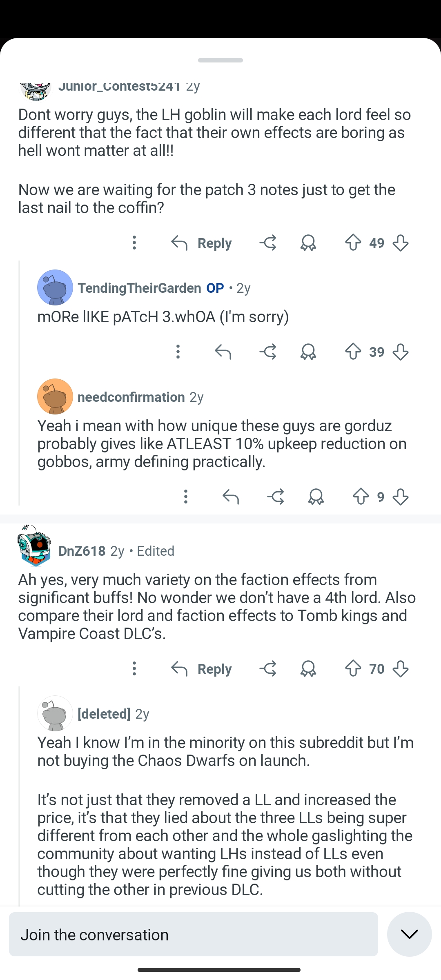
Task: Open TendingTheirGarden's user profile
Action: (139, 288)
